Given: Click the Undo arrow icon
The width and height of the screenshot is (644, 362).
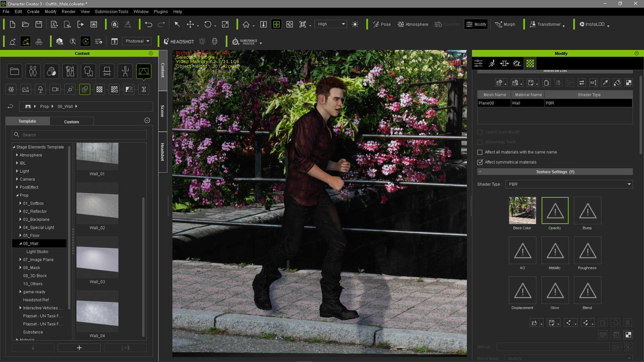Looking at the screenshot, I should pyautogui.click(x=149, y=24).
